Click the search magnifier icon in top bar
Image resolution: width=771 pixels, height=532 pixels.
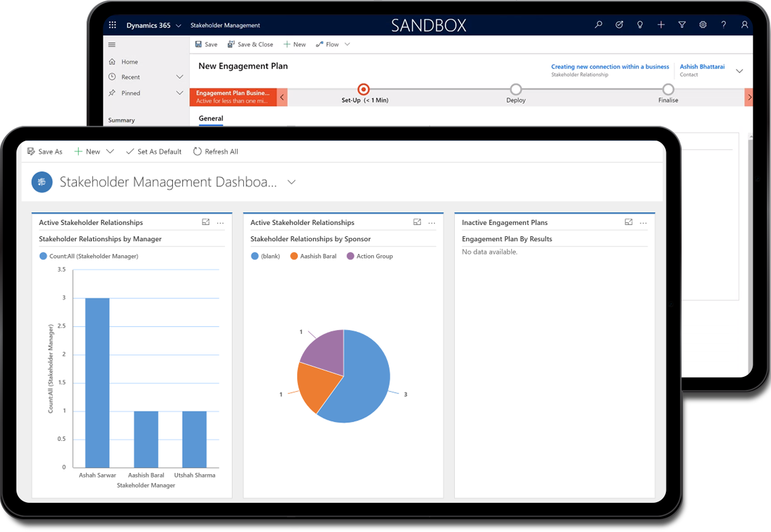pos(599,25)
